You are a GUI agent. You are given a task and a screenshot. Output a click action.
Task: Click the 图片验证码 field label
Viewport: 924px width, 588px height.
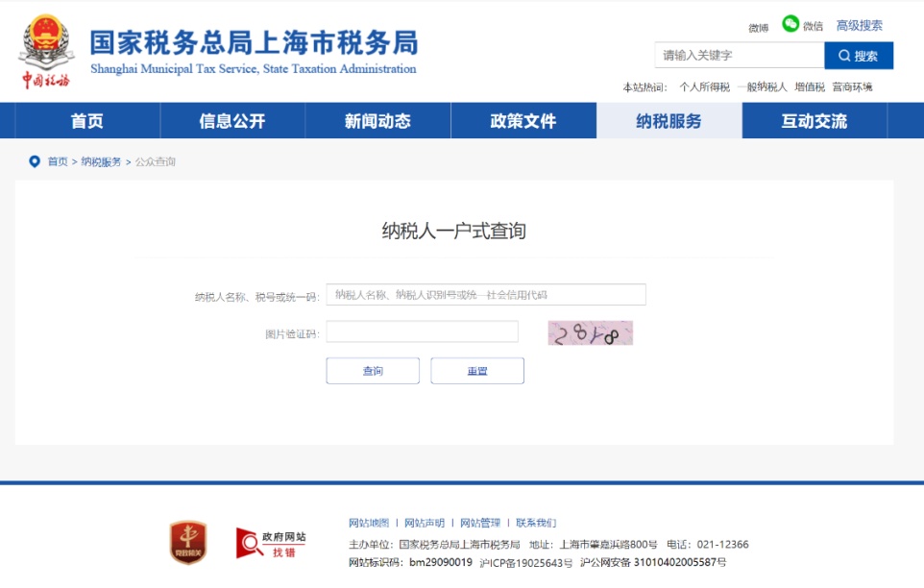point(292,334)
